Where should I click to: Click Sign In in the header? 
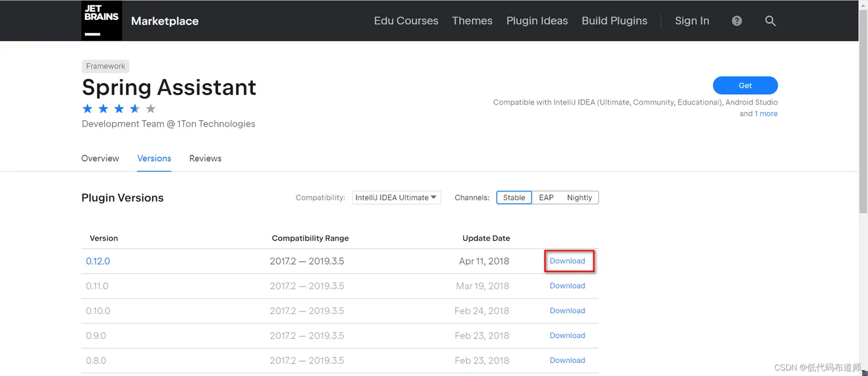pyautogui.click(x=692, y=21)
